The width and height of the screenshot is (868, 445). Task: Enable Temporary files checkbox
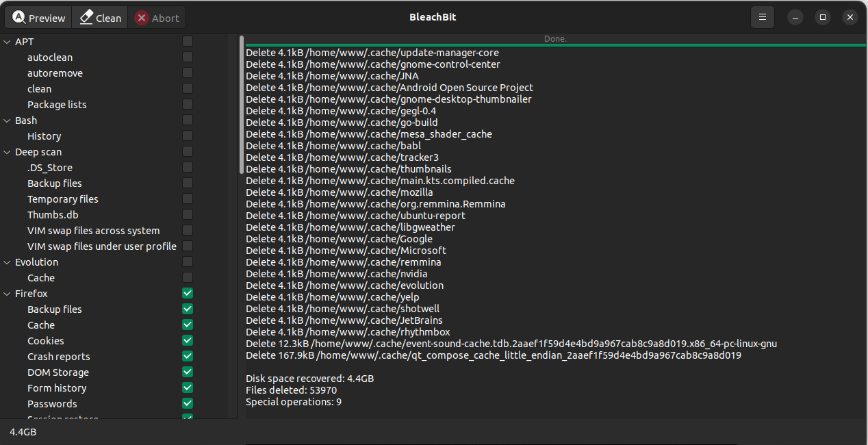188,199
